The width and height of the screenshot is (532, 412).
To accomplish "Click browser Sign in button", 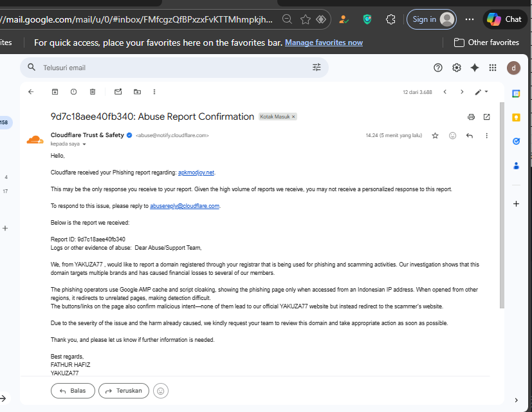I will (431, 19).
